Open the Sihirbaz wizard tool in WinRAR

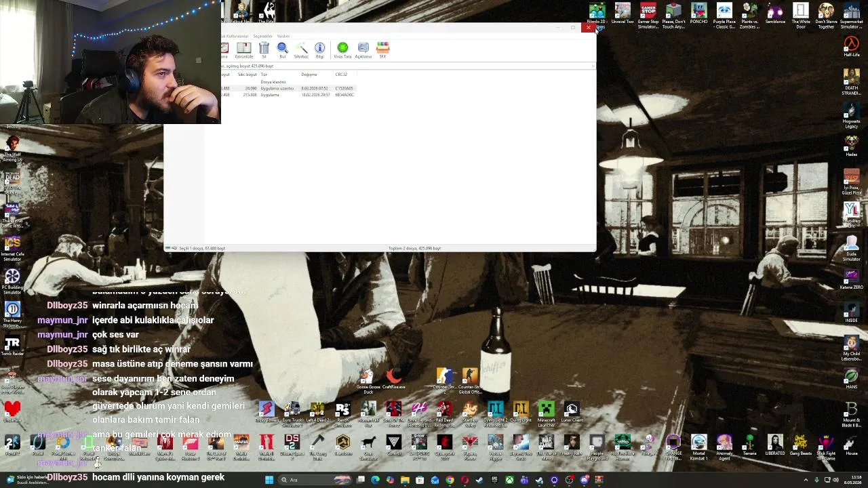pyautogui.click(x=301, y=49)
